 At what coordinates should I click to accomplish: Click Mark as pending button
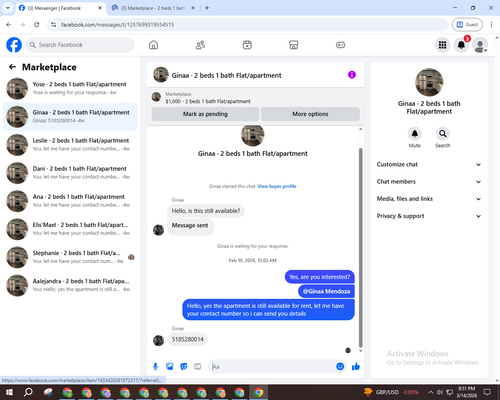[x=205, y=114]
